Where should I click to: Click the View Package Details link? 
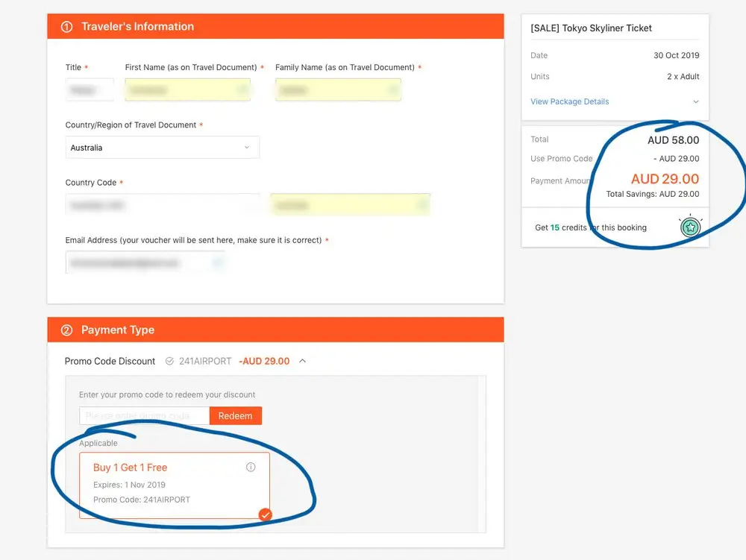tap(569, 101)
